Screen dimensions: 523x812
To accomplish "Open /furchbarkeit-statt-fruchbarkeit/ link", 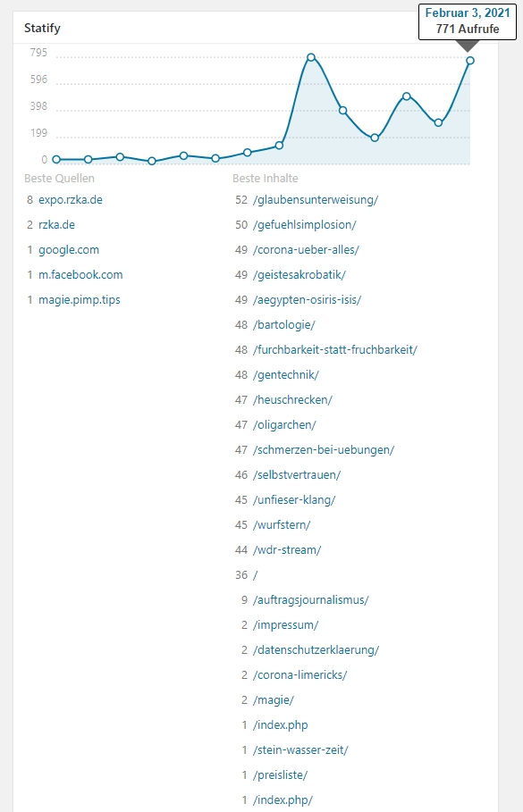I will tap(335, 349).
